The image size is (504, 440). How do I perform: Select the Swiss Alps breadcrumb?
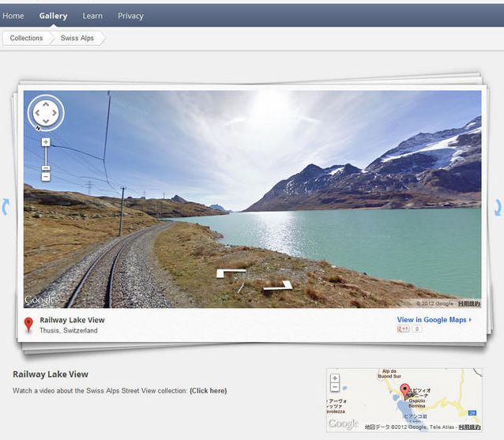click(77, 38)
